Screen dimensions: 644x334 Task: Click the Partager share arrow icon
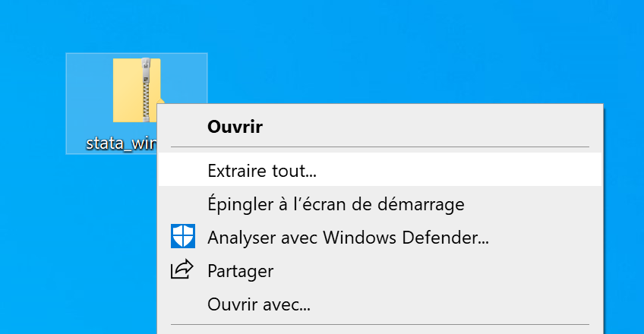click(182, 269)
